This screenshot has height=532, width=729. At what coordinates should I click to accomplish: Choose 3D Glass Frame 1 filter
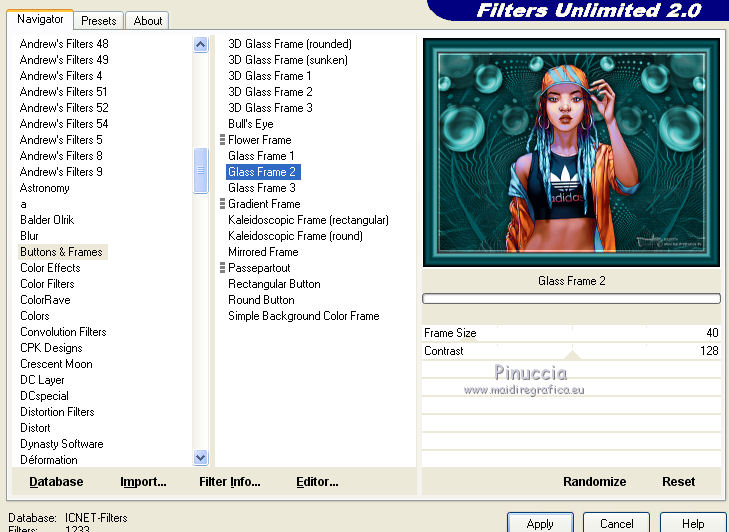[x=270, y=76]
